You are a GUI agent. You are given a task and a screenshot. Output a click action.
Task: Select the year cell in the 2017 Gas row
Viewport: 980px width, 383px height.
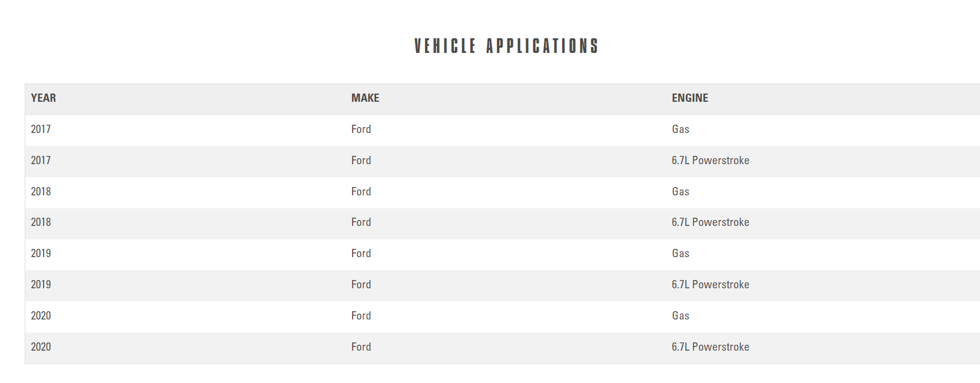(x=41, y=129)
